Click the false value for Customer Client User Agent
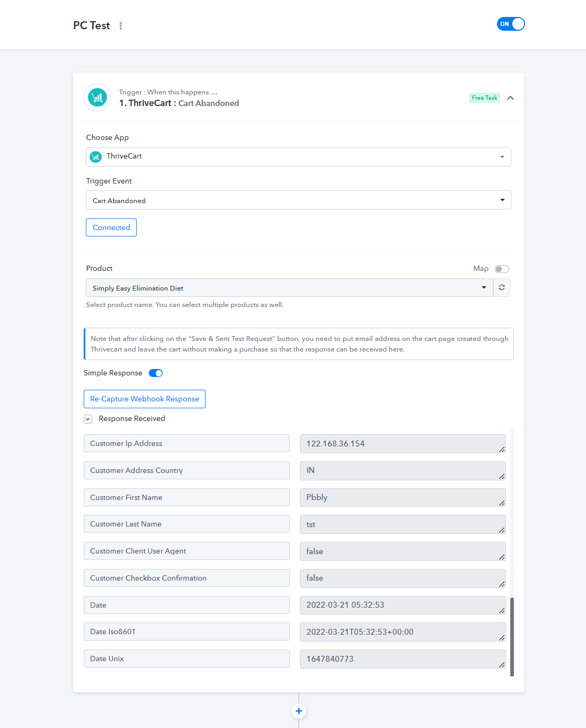The height and width of the screenshot is (728, 586). pyautogui.click(x=403, y=551)
